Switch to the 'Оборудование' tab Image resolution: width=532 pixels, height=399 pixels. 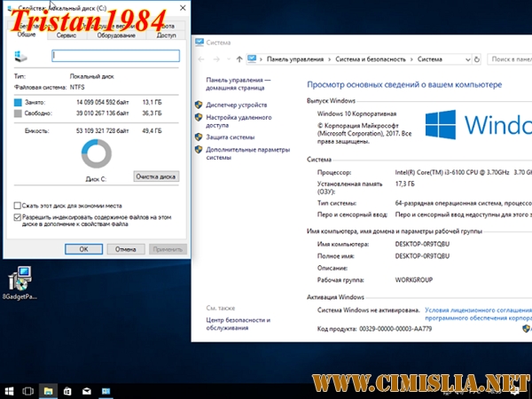point(115,35)
